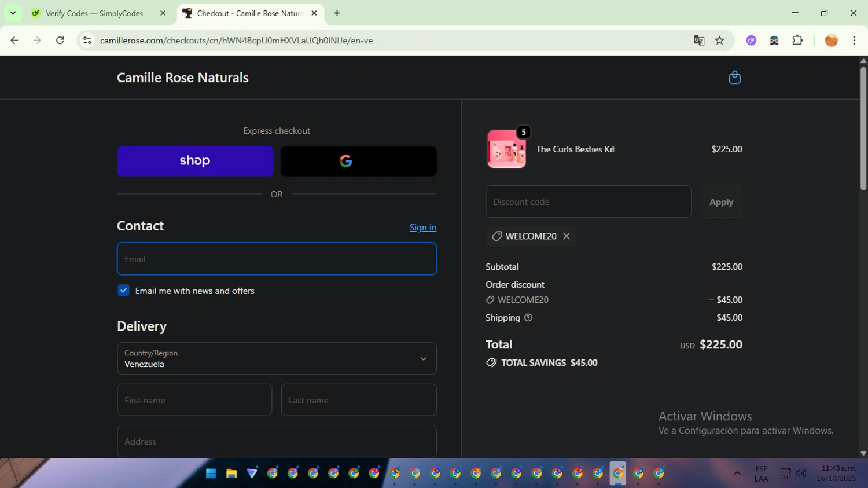This screenshot has width=868, height=488.
Task: Click the 'Subtotal' label
Action: 502,267
